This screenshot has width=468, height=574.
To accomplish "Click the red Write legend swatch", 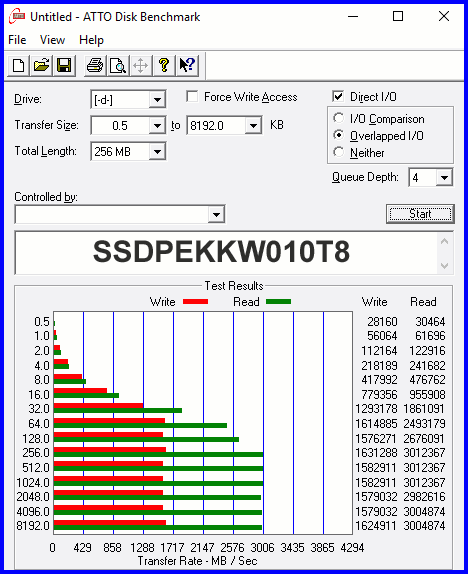I will pos(196,302).
